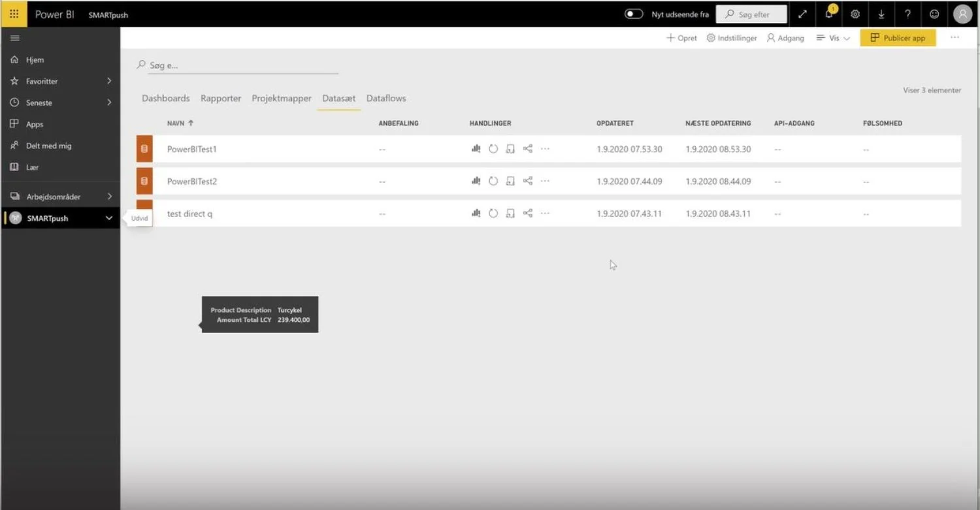View related items for 'test direct q'
This screenshot has height=510, width=980.
[x=528, y=213]
